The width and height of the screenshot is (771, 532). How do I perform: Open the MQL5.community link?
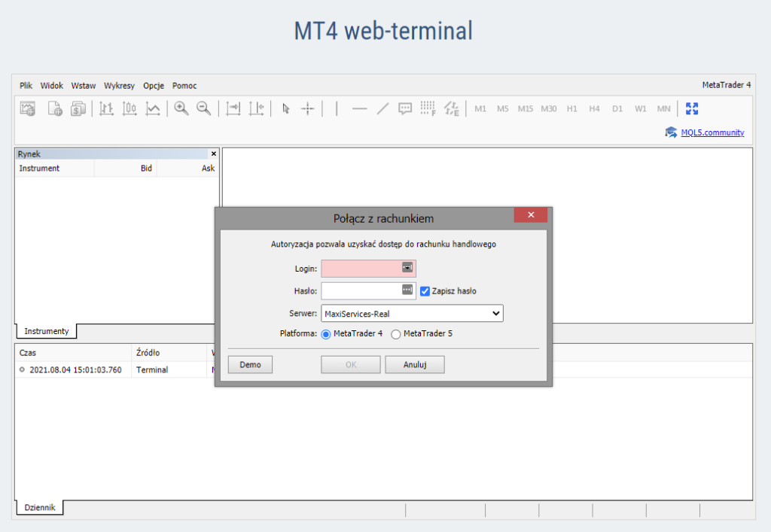click(x=712, y=132)
